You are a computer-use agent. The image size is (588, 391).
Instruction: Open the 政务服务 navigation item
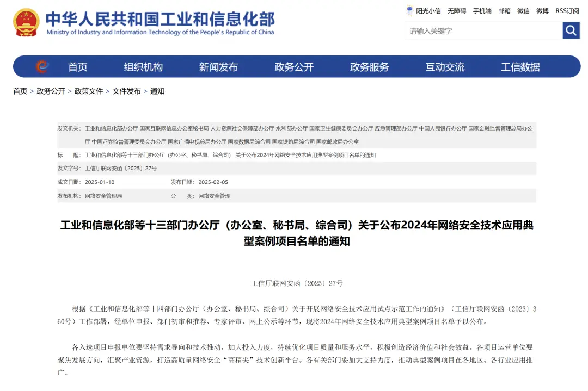pos(369,67)
